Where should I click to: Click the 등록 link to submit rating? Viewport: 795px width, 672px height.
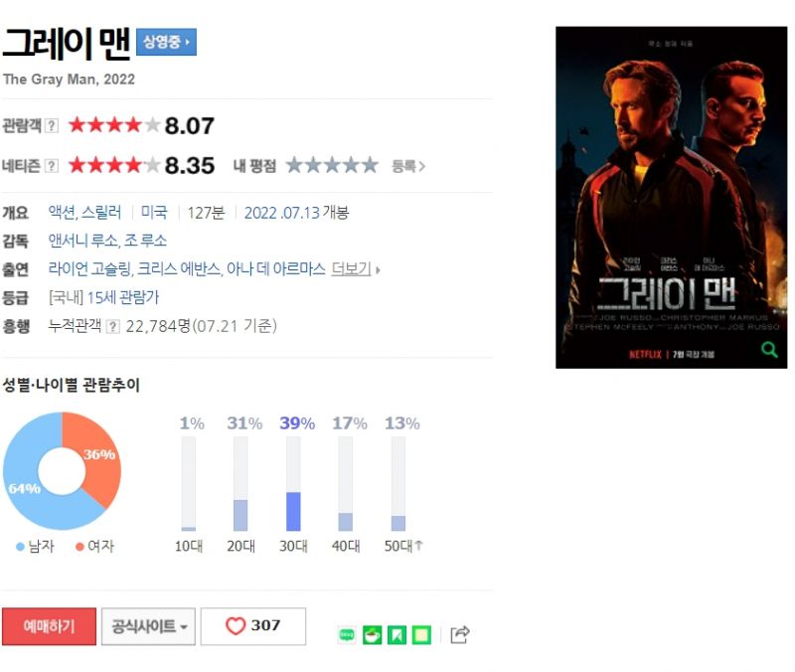pyautogui.click(x=408, y=166)
